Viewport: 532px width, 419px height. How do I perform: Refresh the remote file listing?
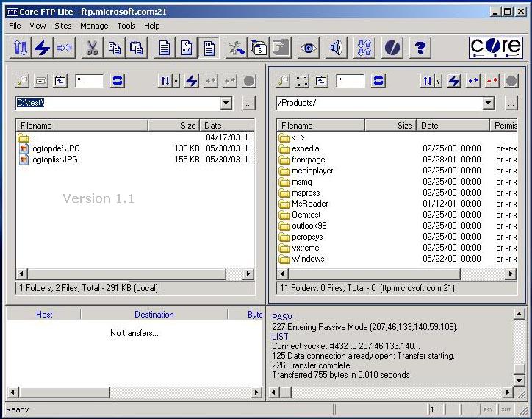click(x=378, y=81)
